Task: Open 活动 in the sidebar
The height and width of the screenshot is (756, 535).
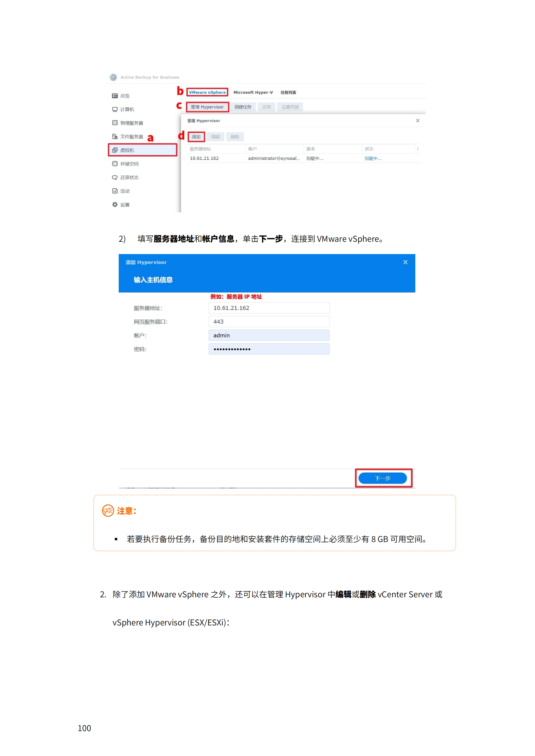Action: (x=121, y=191)
